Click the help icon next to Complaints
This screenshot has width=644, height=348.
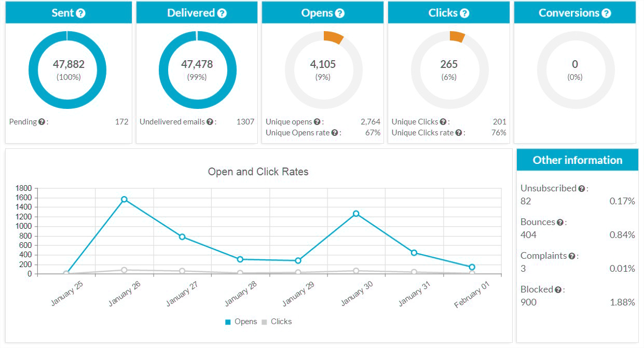[572, 256]
